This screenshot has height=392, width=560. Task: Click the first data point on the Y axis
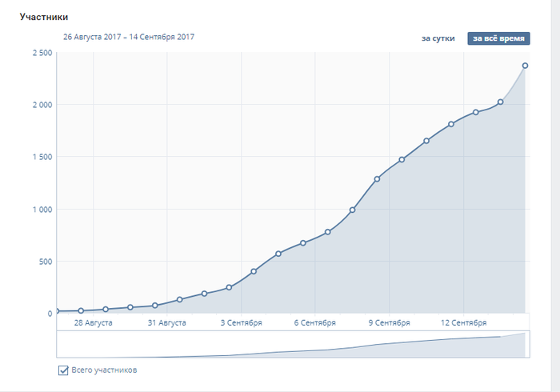click(x=57, y=310)
